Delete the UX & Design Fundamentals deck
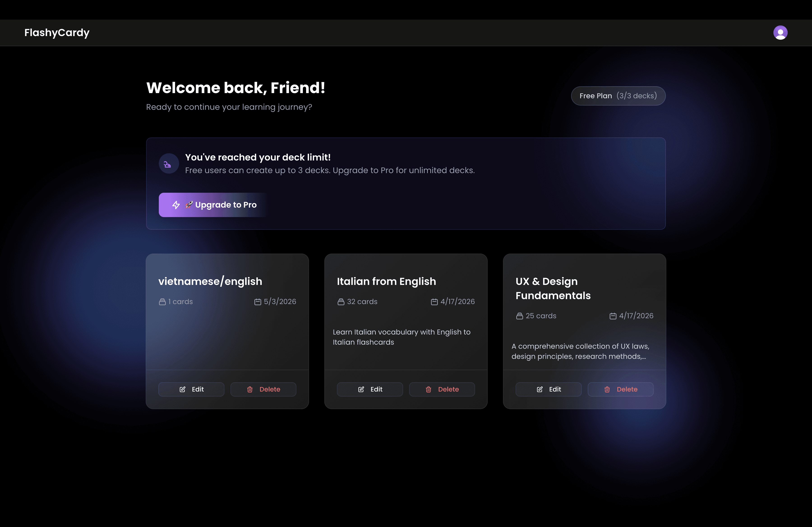 [621, 389]
